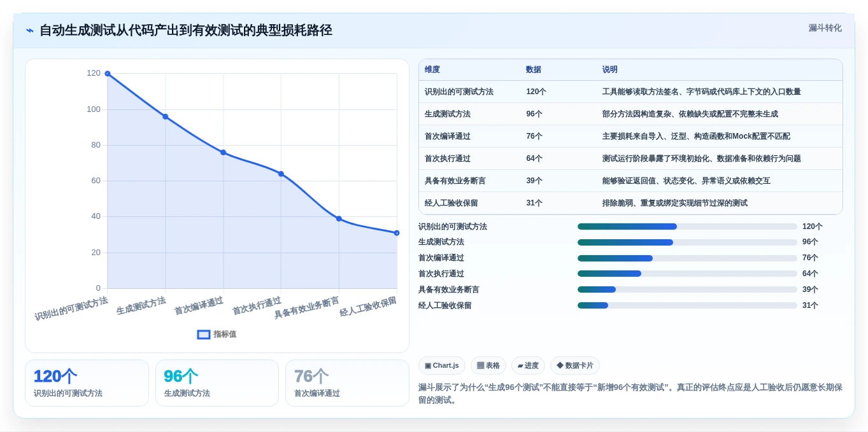Click the main title 自动生成测试 heading
This screenshot has width=868, height=432.
(186, 30)
